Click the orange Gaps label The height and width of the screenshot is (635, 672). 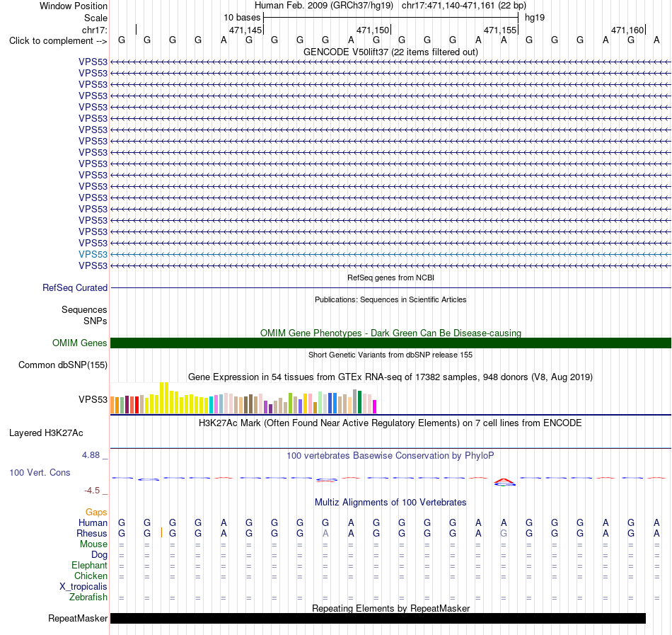[x=96, y=512]
